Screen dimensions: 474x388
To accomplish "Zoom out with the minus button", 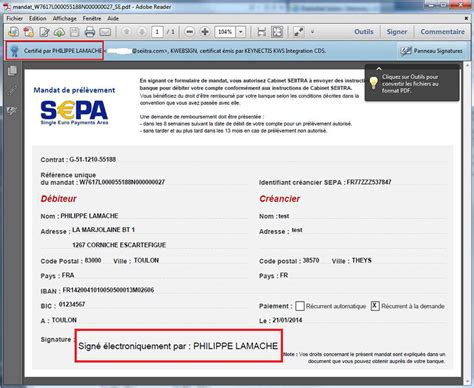I will tap(190, 32).
